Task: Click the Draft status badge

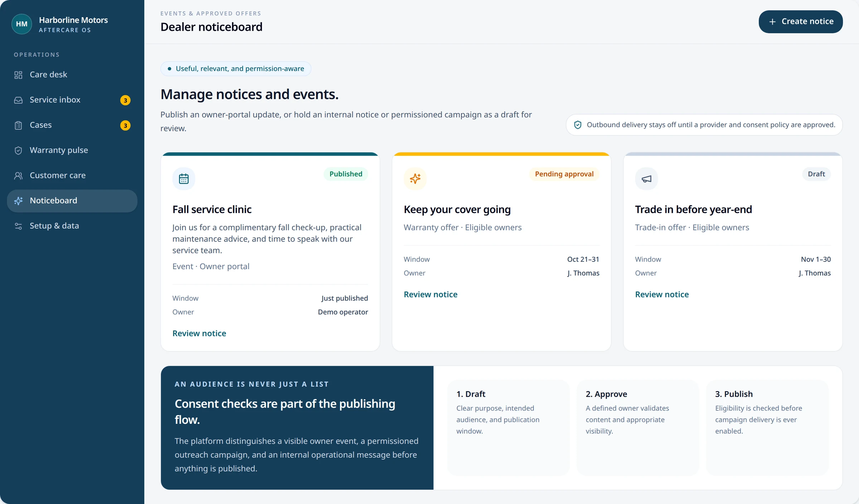Action: click(816, 174)
